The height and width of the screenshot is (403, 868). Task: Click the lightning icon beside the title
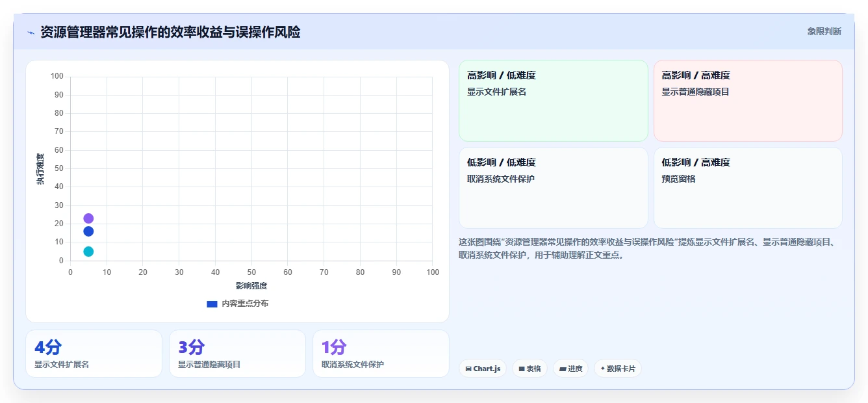point(31,32)
